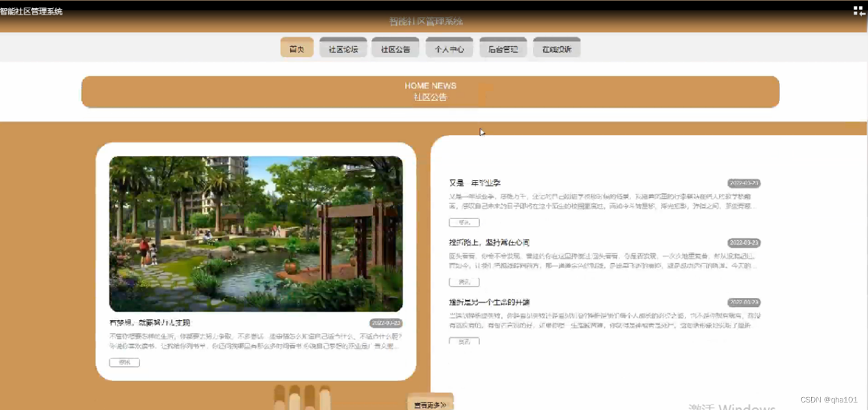868x410 pixels.
Task: Click details button under 又是一年毕业季
Action: tap(464, 223)
